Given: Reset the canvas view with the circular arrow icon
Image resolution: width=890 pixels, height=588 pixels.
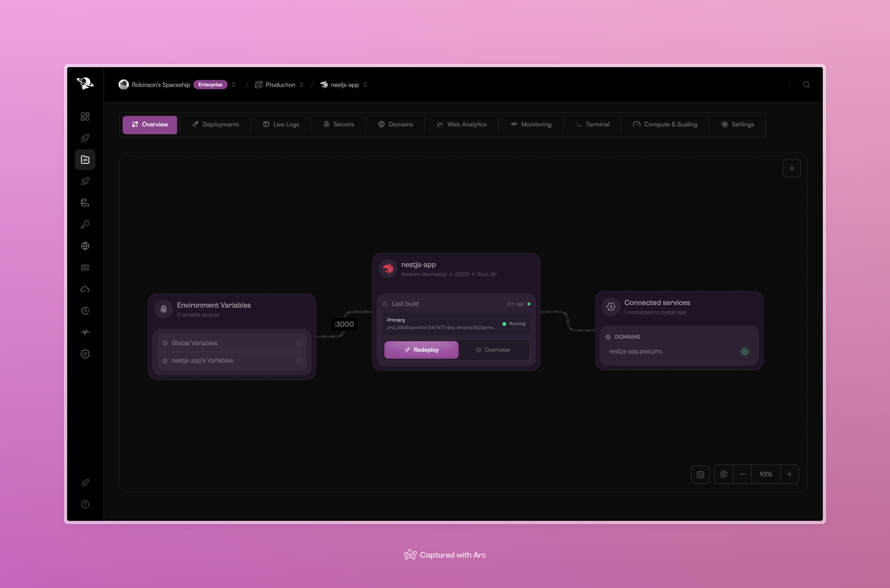Looking at the screenshot, I should (x=723, y=474).
